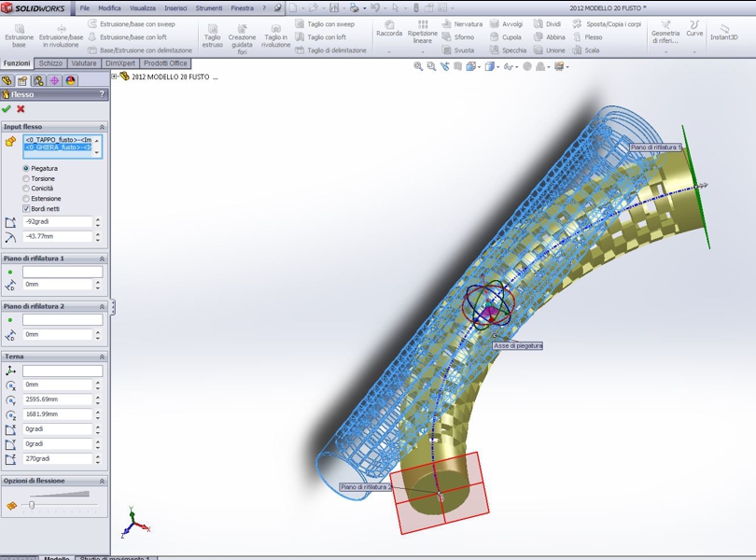This screenshot has width=756, height=560.
Task: Cancel Flesso with red X
Action: click(x=21, y=109)
